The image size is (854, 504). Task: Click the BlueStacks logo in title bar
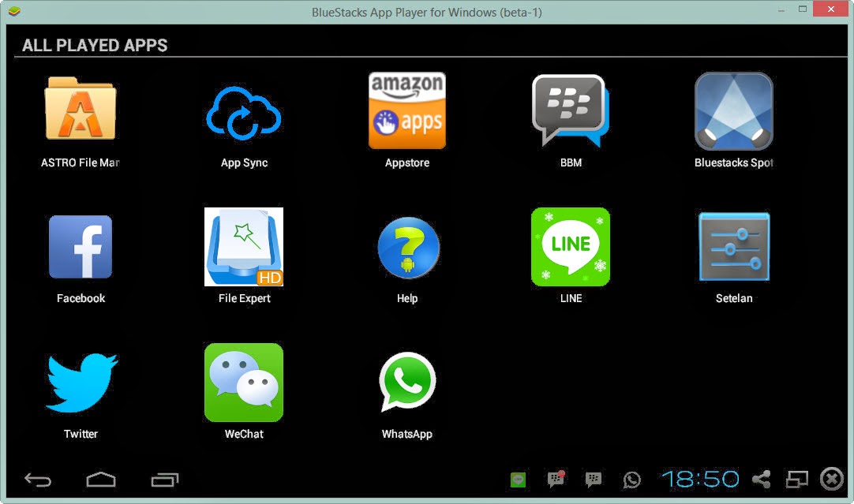point(14,11)
